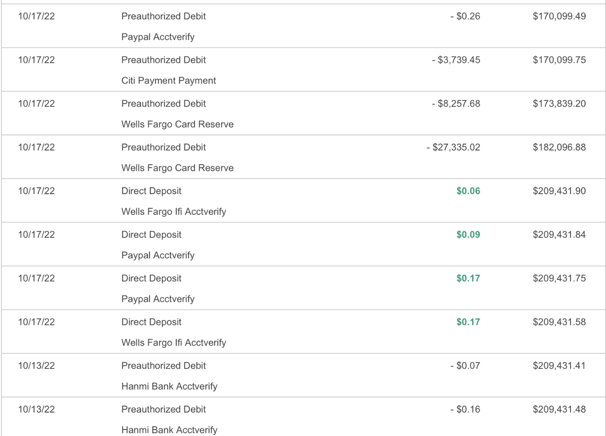Open the - $3,739.45 debit amount
This screenshot has width=606, height=436.
coord(456,60)
